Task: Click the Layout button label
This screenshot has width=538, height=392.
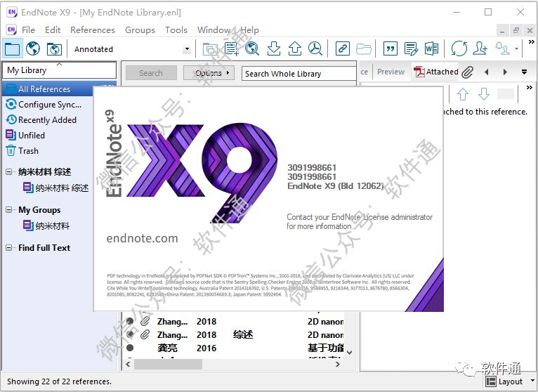Action: point(511,381)
